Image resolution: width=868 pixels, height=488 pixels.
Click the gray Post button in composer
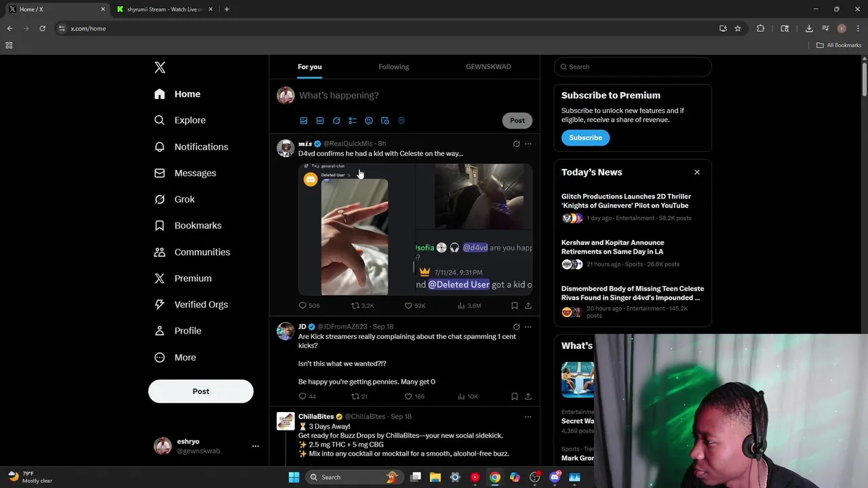click(517, 121)
